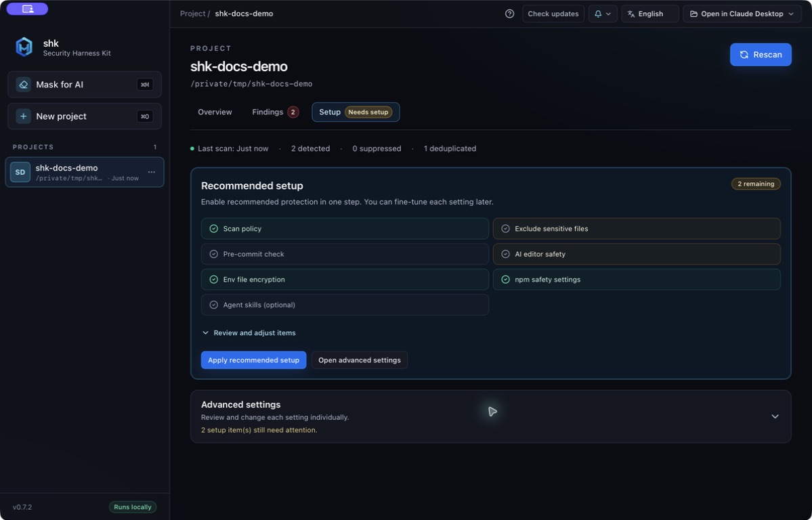Expand Review and adjust items
This screenshot has height=520, width=812.
[249, 332]
